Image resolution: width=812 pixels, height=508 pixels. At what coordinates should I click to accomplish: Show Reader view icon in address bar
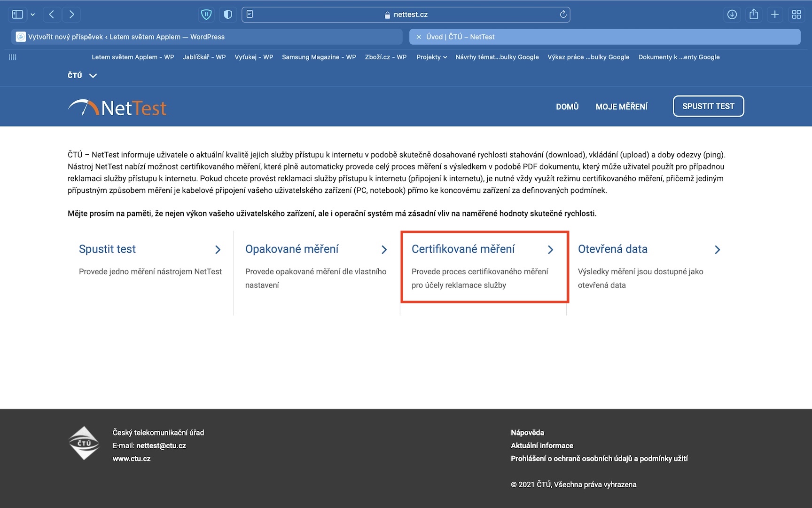coord(250,14)
